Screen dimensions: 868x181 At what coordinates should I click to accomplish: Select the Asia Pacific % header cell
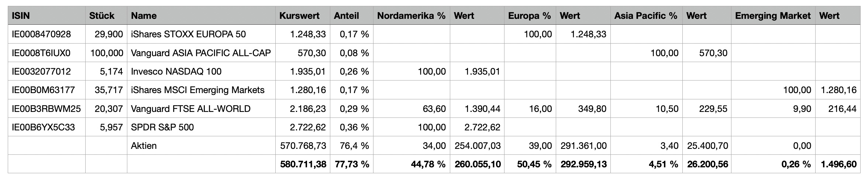coord(646,16)
